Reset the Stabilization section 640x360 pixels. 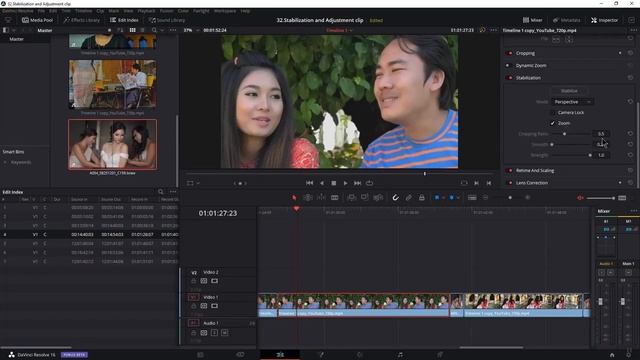pos(630,78)
